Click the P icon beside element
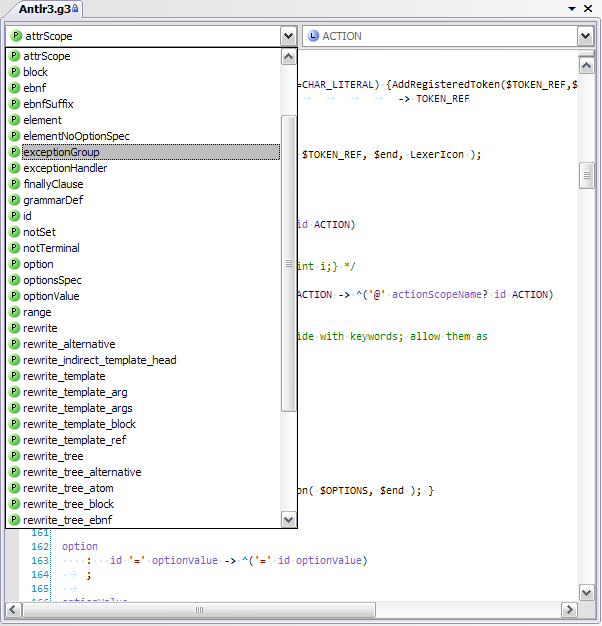The width and height of the screenshot is (602, 626). tap(14, 120)
